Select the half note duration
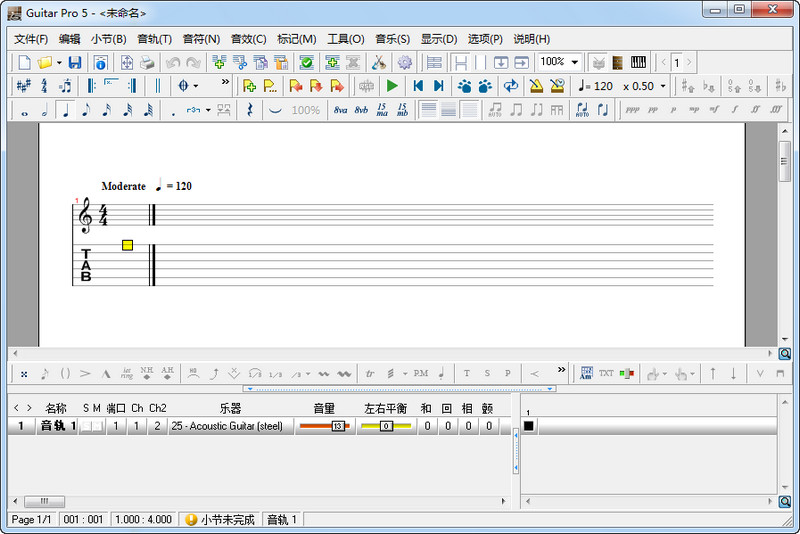Image resolution: width=800 pixels, height=534 pixels. pos(44,110)
